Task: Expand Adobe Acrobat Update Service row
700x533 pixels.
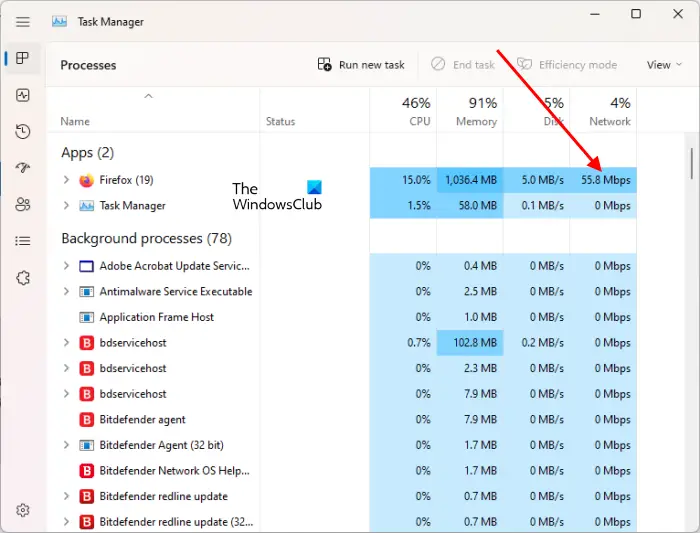Action: [67, 266]
